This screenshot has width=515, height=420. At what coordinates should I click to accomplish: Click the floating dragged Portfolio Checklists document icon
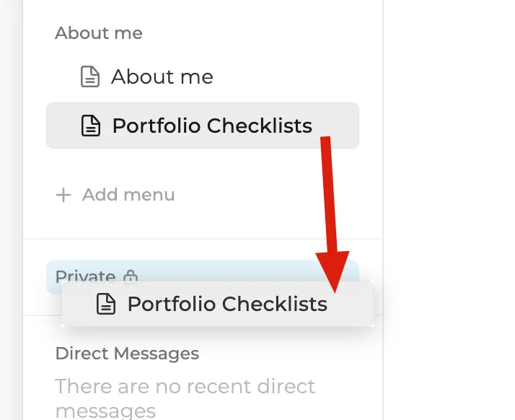coord(106,304)
